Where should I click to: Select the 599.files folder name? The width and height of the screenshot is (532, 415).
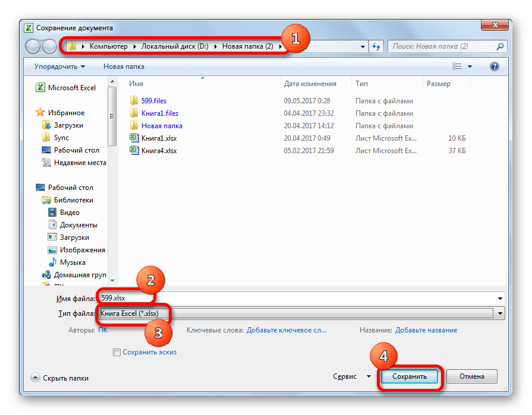[154, 100]
